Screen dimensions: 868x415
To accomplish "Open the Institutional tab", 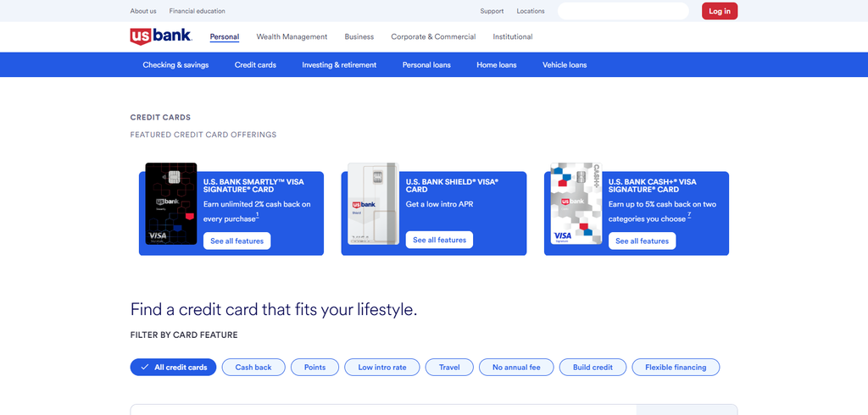I will [x=513, y=37].
